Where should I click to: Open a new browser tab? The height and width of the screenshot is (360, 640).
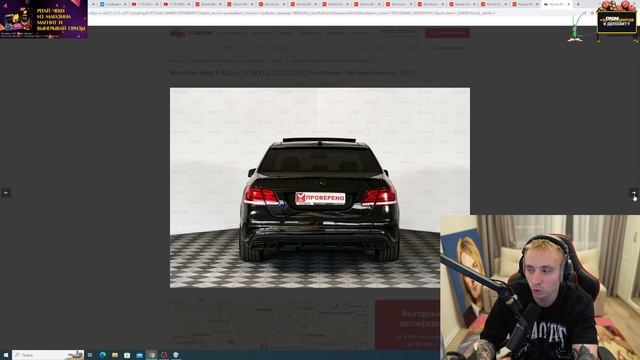coord(578,4)
